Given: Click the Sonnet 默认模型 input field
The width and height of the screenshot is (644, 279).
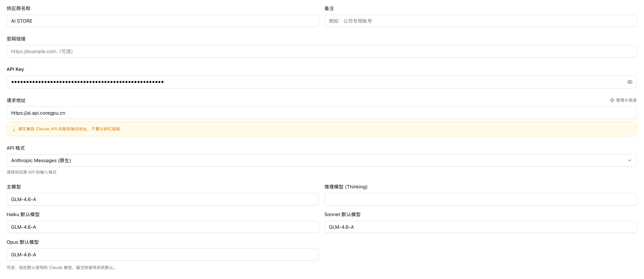Looking at the screenshot, I should tap(480, 227).
